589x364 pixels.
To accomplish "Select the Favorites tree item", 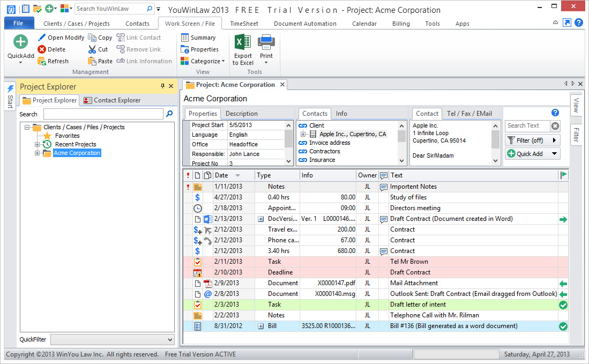I will click(x=67, y=136).
